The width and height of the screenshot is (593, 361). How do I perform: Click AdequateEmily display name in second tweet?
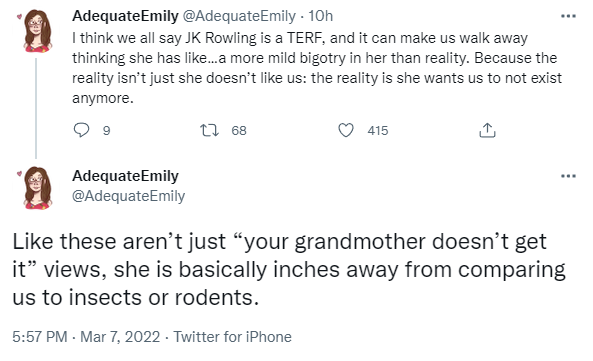[x=125, y=176]
